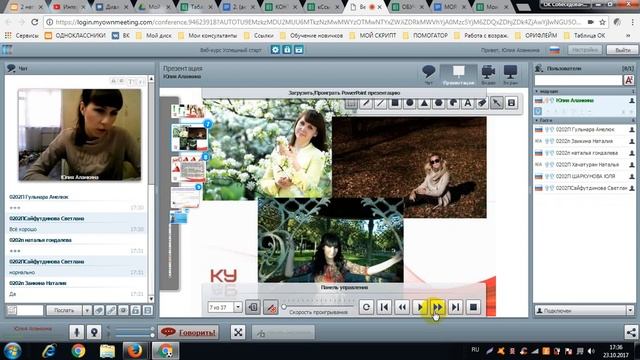Image resolution: width=640 pixels, height=360 pixels.
Task: Select the square shape tool
Action: (x=395, y=103)
